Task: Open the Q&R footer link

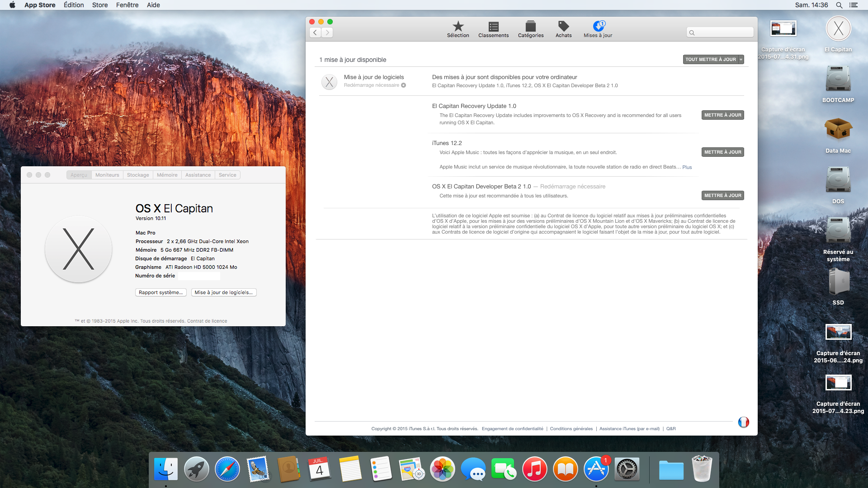Action: 671,429
